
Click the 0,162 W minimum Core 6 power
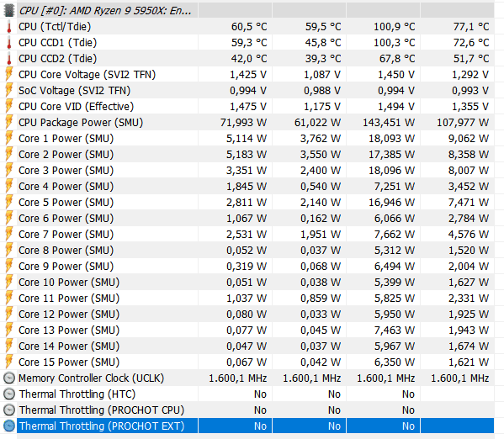[321, 218]
